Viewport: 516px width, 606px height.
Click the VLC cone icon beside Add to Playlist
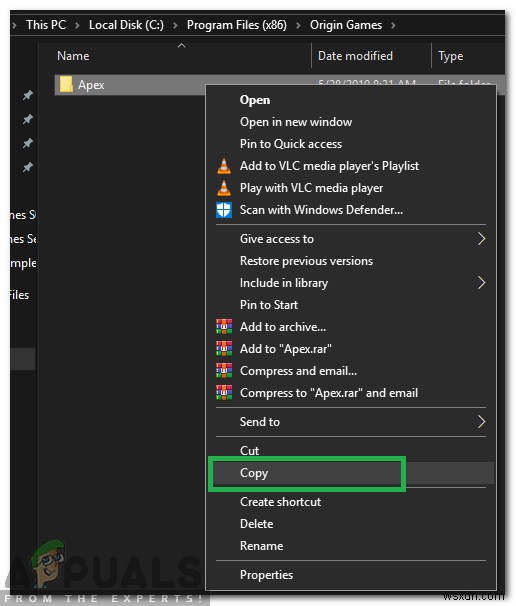(224, 166)
